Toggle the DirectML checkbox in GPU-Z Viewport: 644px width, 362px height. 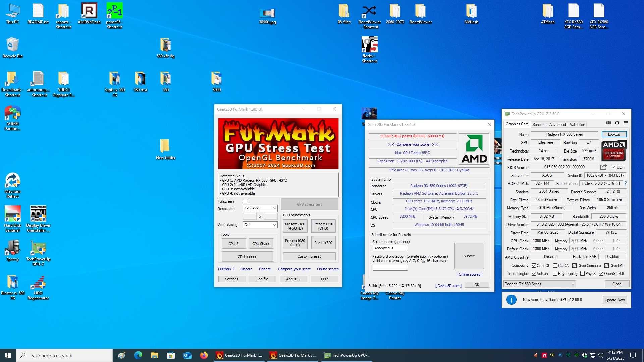[606, 266]
